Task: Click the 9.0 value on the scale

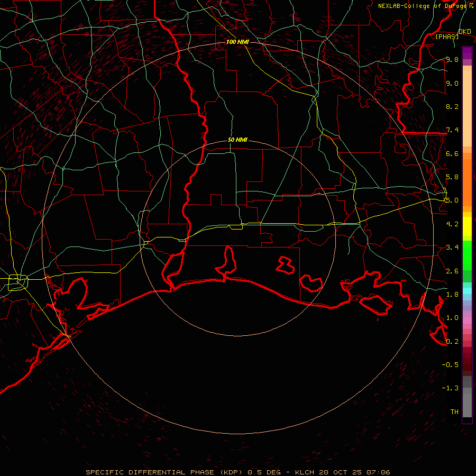Action: point(452,83)
